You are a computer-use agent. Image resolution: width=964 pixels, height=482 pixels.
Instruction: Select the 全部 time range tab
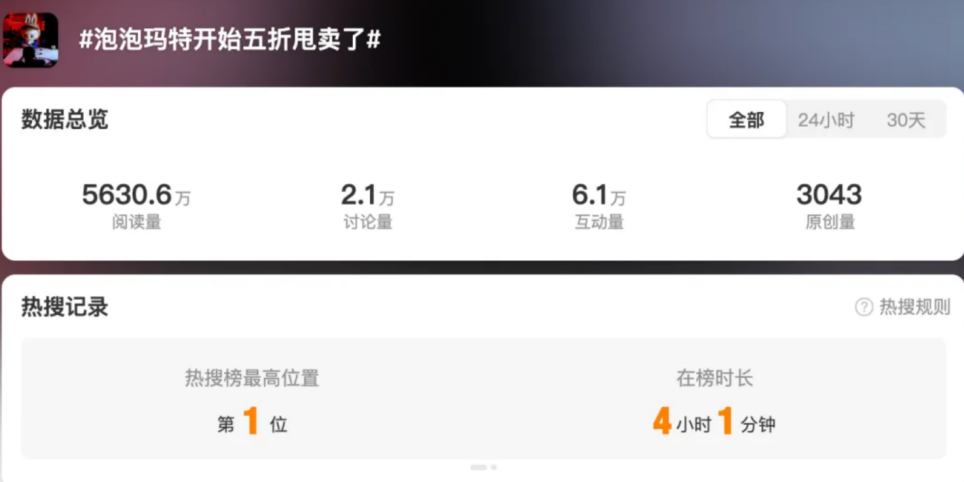tap(746, 120)
